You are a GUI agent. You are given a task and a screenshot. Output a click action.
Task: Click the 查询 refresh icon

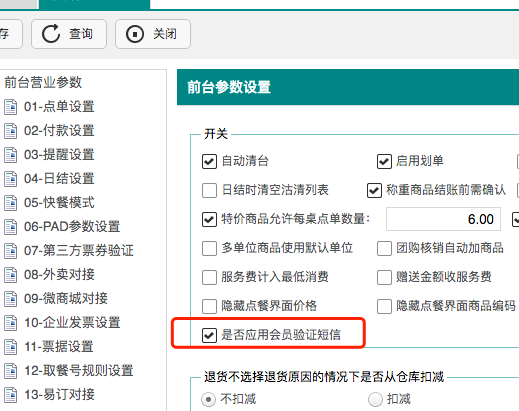tap(51, 34)
